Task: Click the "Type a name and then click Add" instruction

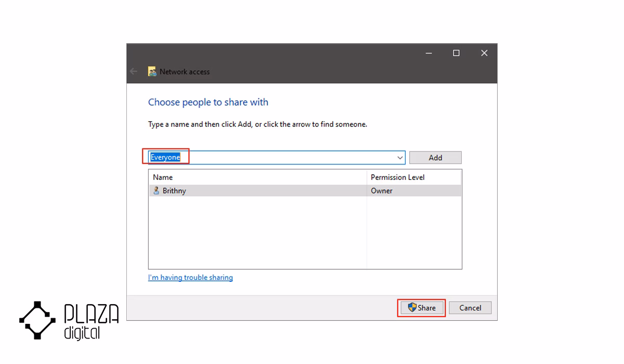Action: 257,124
